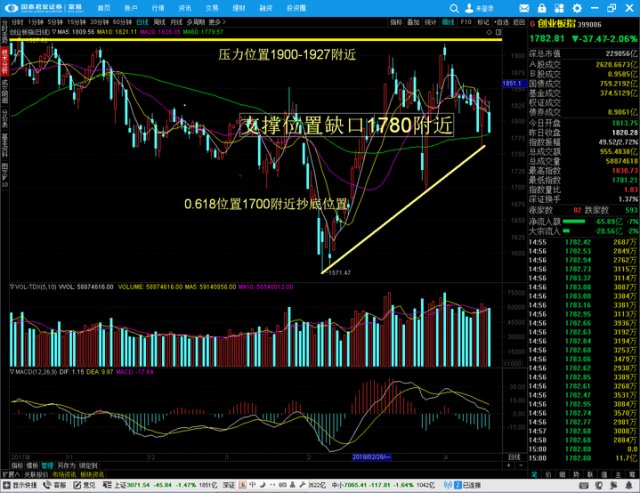This screenshot has width=640, height=493.
Task: Expand the MACD indicator dropdown triangle
Action: [11, 372]
